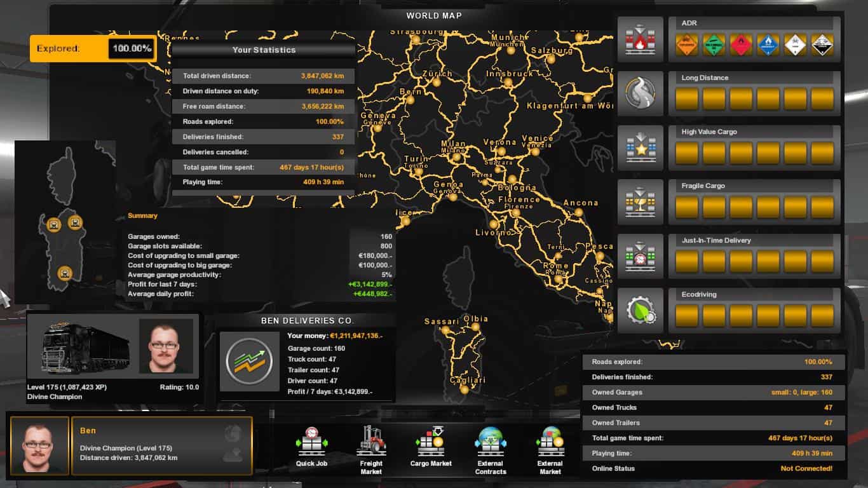Click the Explored 100.00% percentage box
868x488 pixels.
tap(132, 48)
